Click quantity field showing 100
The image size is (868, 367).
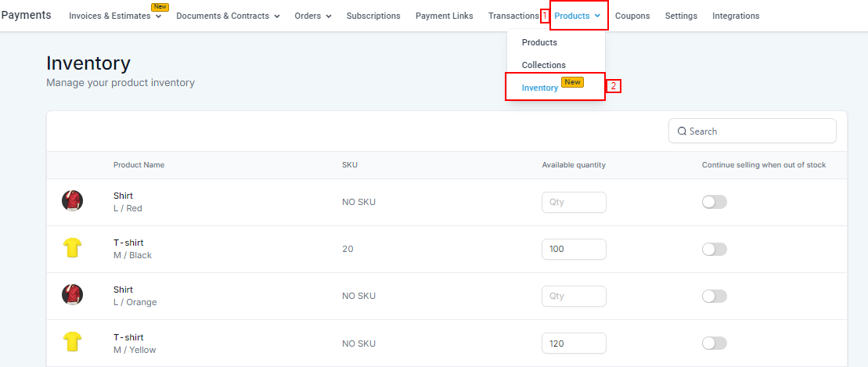pos(574,249)
